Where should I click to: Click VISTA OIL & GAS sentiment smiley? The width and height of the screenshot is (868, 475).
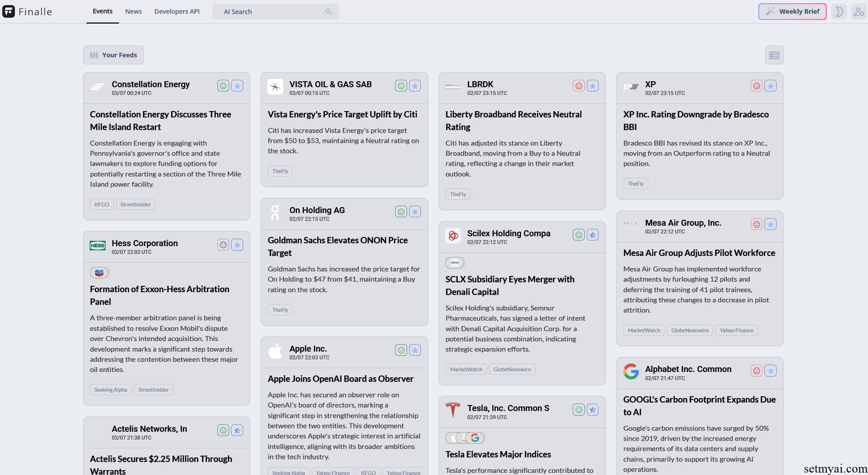point(401,86)
